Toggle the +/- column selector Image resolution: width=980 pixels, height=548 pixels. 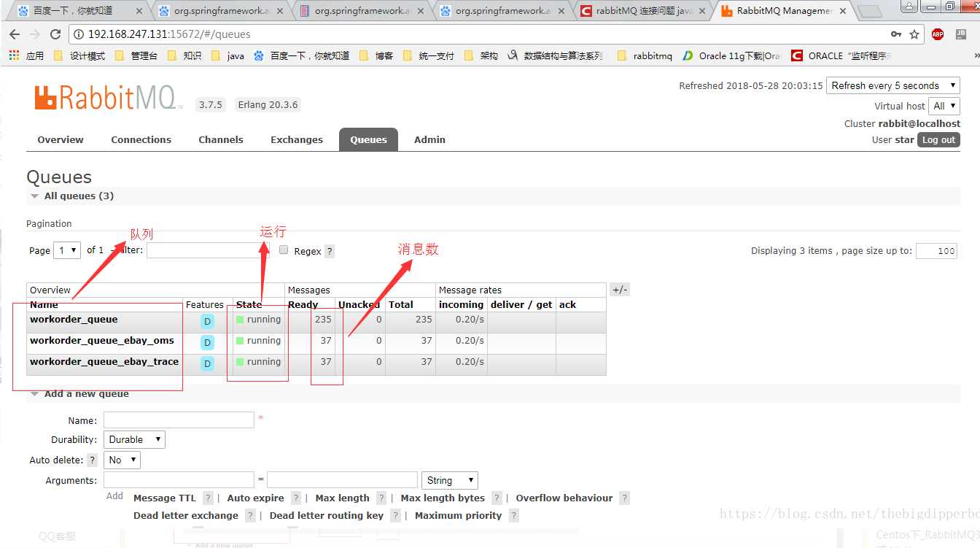coord(619,290)
